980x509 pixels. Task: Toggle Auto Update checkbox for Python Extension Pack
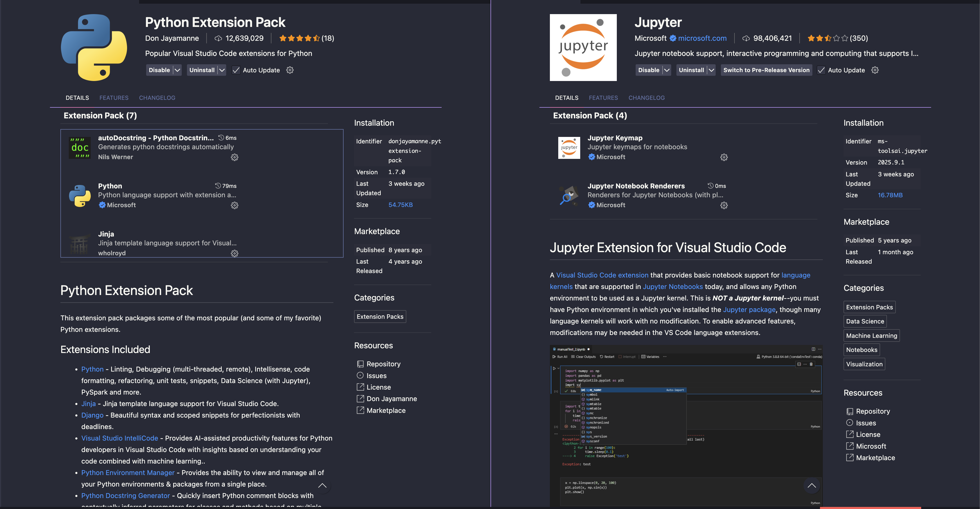[236, 70]
